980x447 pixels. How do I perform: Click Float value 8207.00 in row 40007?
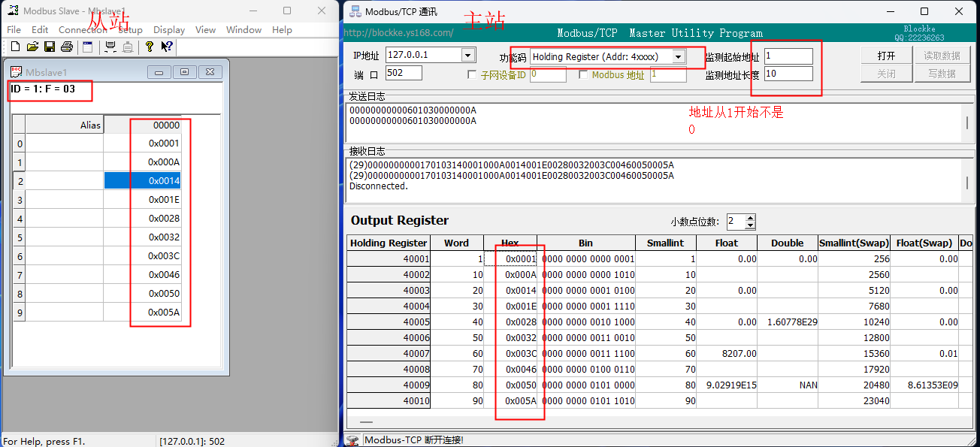(x=727, y=353)
